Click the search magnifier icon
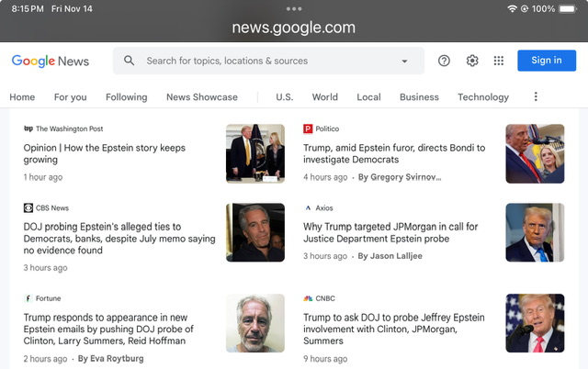 130,61
